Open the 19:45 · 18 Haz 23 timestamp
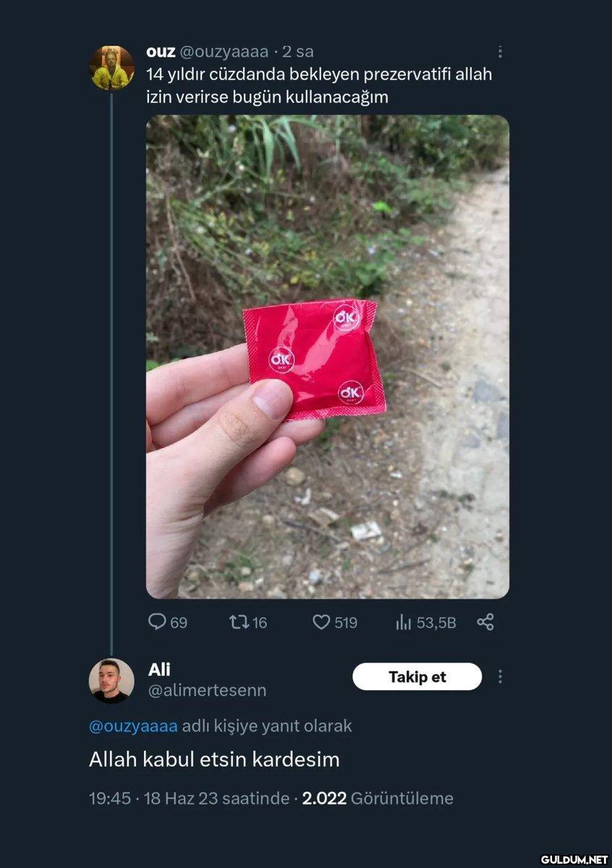The width and height of the screenshot is (612, 868). pyautogui.click(x=189, y=799)
